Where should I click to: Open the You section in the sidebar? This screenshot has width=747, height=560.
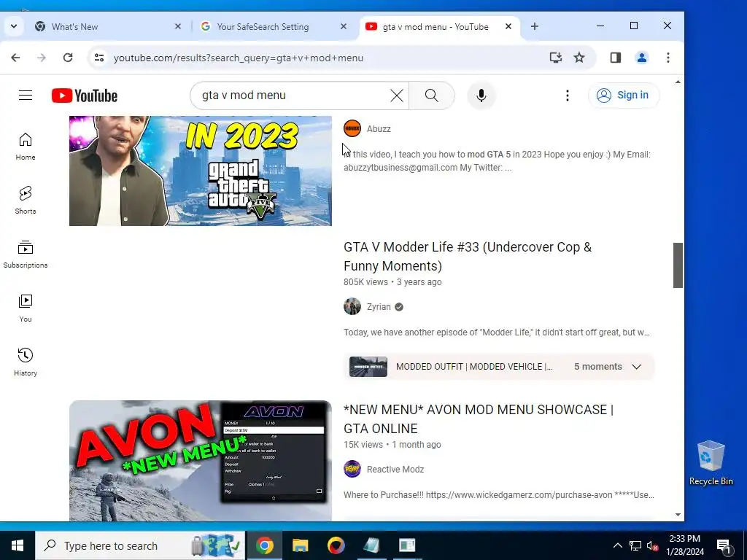coord(26,308)
